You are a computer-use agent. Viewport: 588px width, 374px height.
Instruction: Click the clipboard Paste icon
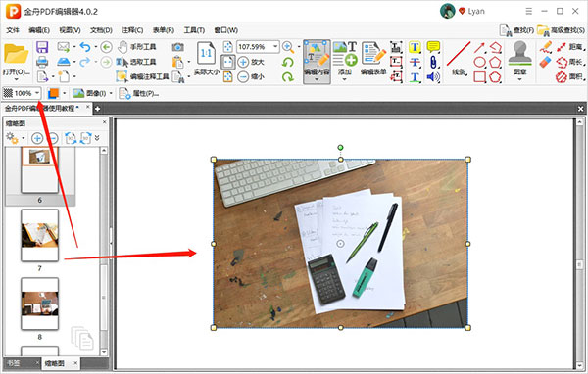point(177,62)
